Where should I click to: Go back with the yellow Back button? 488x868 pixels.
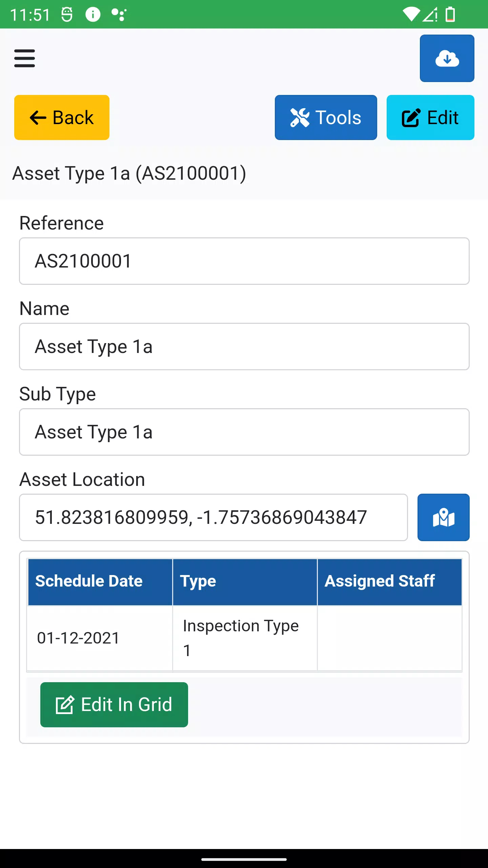(62, 117)
